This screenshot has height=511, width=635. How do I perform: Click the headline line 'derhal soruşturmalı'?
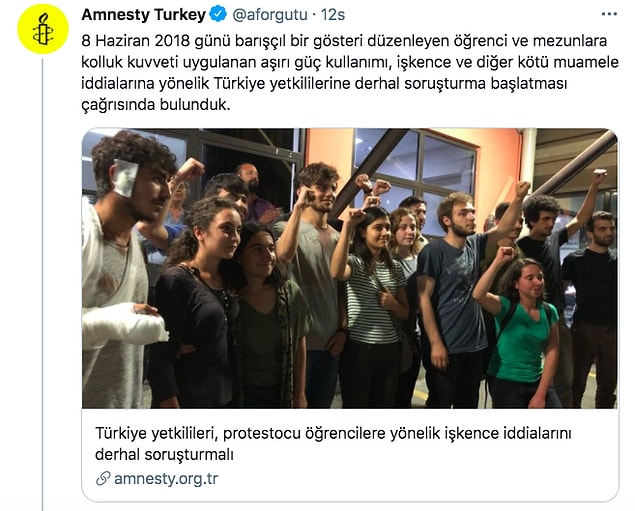164,454
